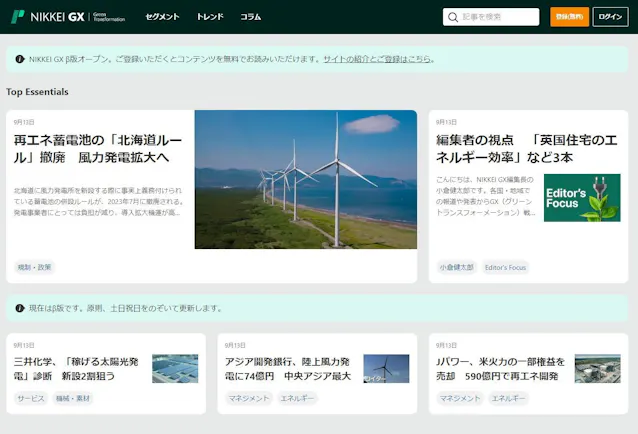Screen dimensions: 638x434
Task: Open the トレンド menu
Action: (x=210, y=17)
